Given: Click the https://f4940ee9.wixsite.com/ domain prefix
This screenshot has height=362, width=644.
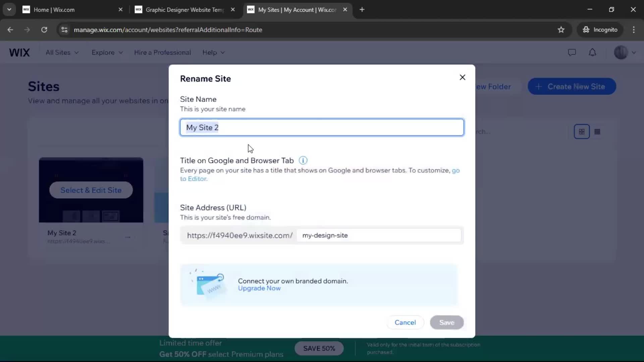Looking at the screenshot, I should click(x=240, y=235).
